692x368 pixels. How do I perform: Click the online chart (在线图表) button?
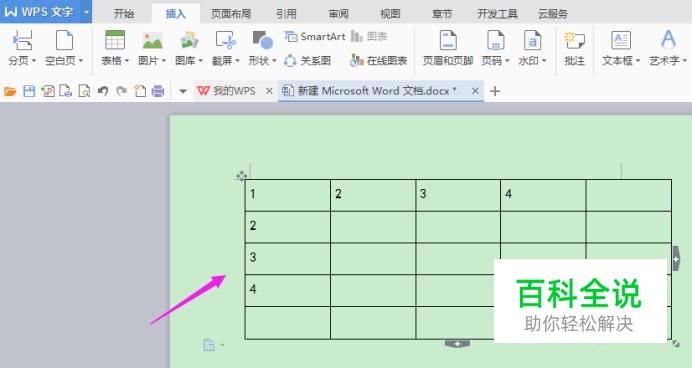click(378, 60)
